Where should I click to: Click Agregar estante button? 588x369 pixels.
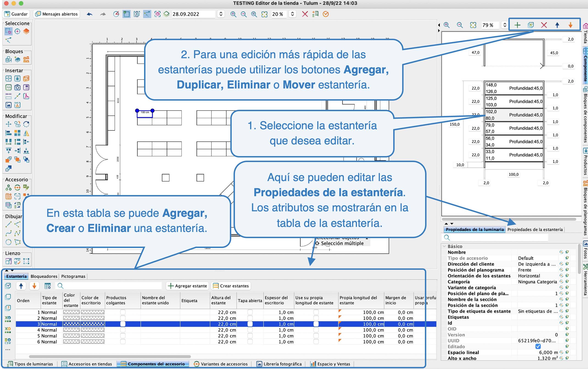pyautogui.click(x=187, y=286)
